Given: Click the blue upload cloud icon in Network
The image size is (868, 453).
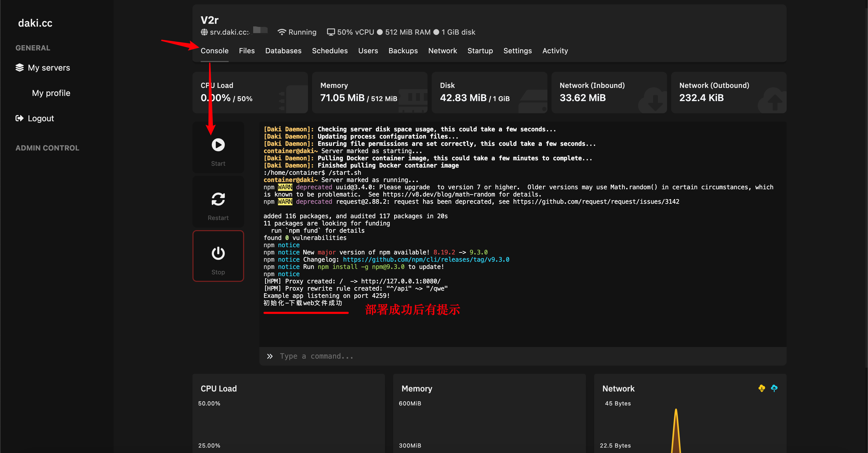Looking at the screenshot, I should pos(774,388).
